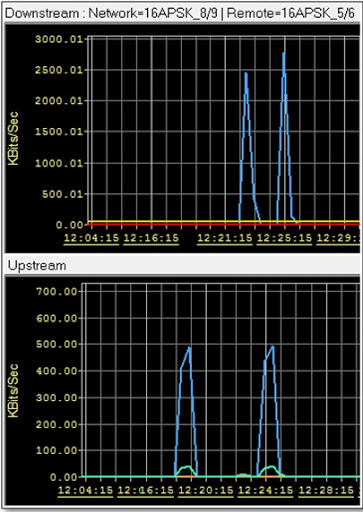363x512 pixels.
Task: Click the Downstream time label 12:25:15
Action: pyautogui.click(x=284, y=238)
